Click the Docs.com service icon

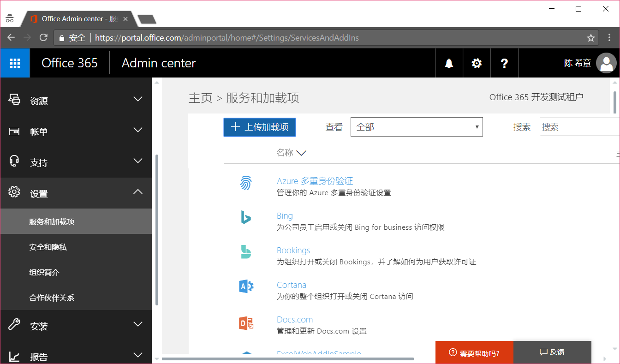(x=246, y=323)
